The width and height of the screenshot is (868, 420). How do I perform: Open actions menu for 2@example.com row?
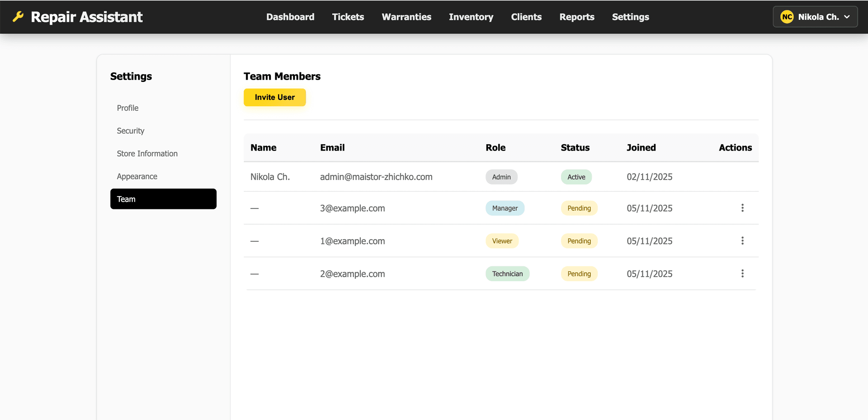pos(742,274)
